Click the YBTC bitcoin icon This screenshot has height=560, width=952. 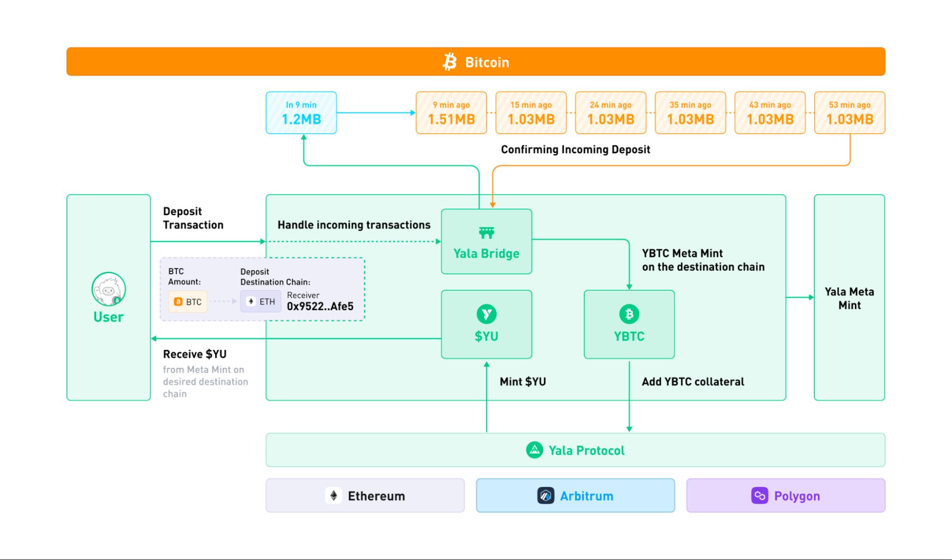click(x=629, y=314)
